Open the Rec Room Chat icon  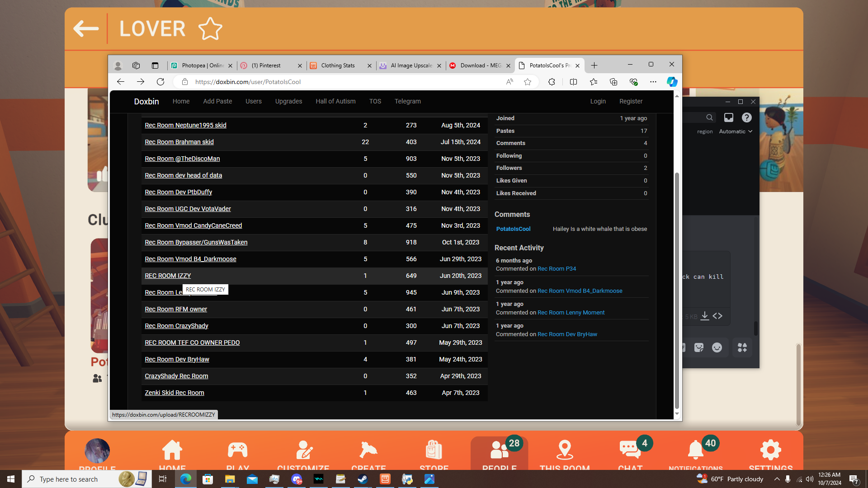coord(630,450)
